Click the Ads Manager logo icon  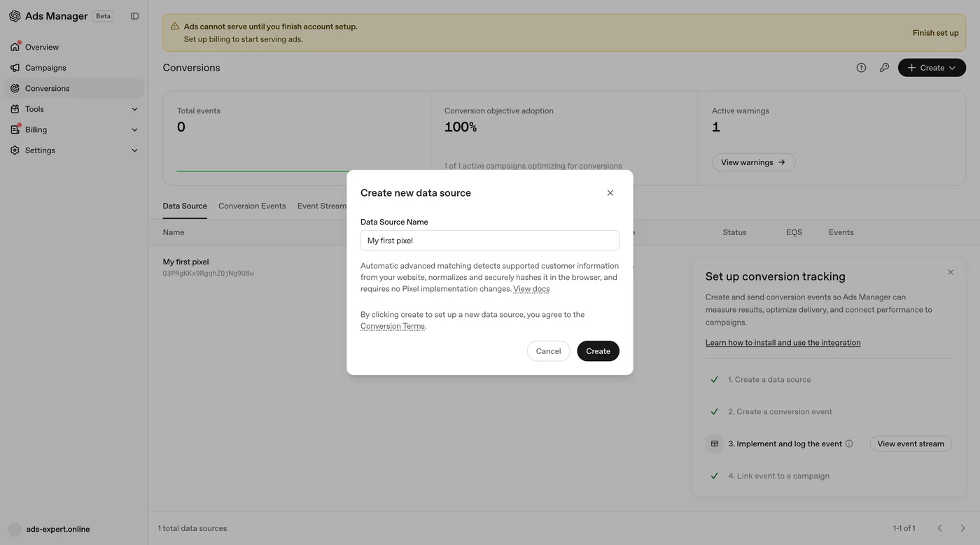coord(15,16)
